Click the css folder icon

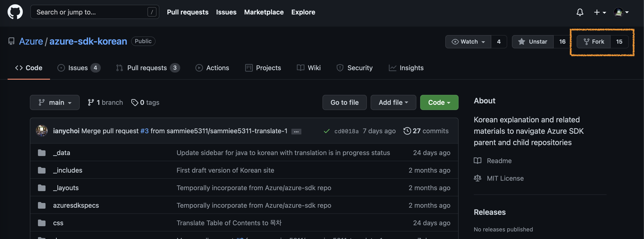click(x=42, y=223)
